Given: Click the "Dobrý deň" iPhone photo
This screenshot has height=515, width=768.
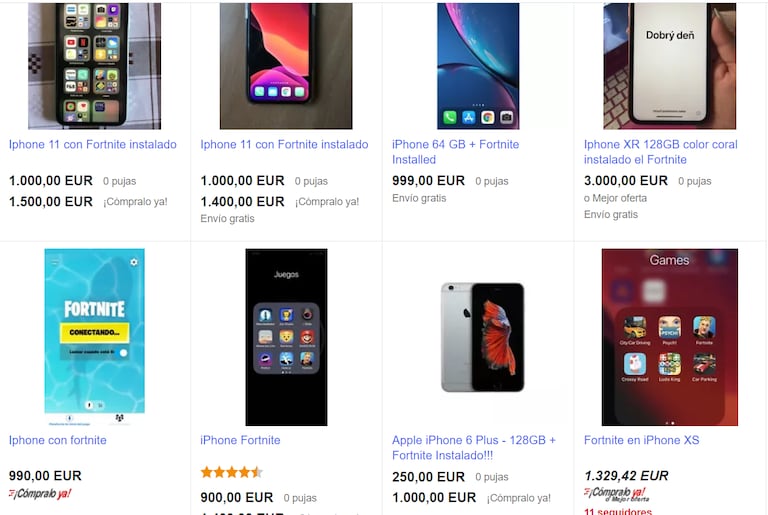Looking at the screenshot, I should [x=670, y=66].
